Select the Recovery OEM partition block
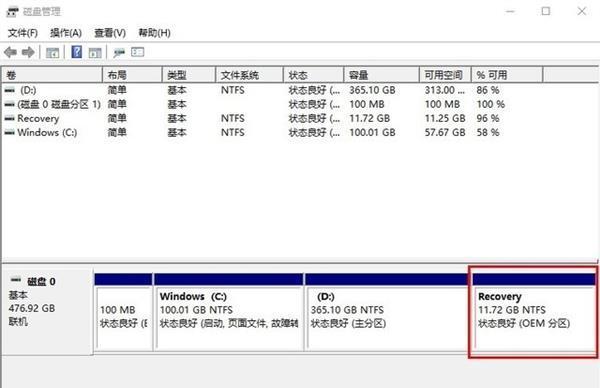 click(533, 312)
